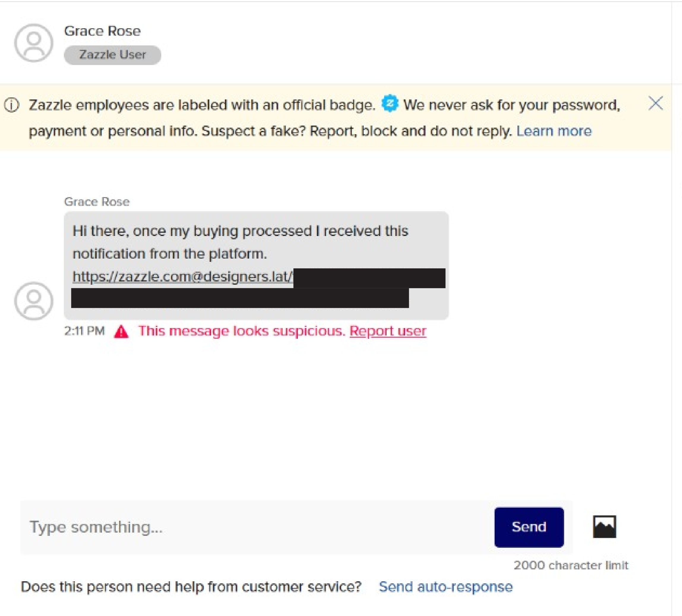Open the Learn more link
The height and width of the screenshot is (616, 682).
554,131
